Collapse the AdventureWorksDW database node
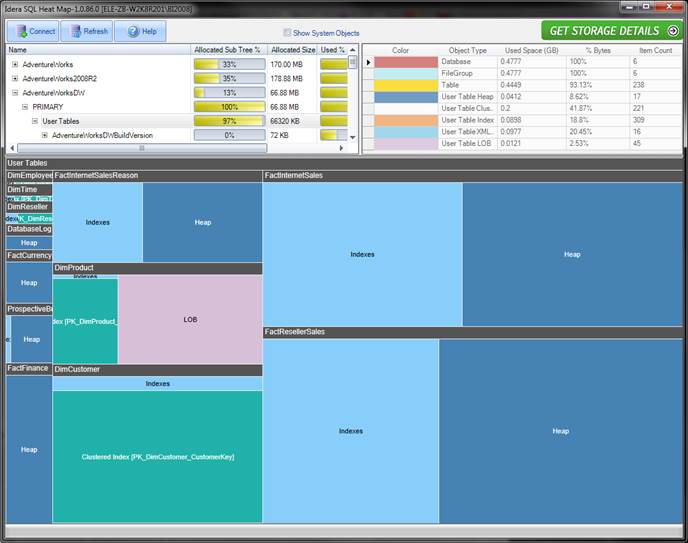 point(15,93)
